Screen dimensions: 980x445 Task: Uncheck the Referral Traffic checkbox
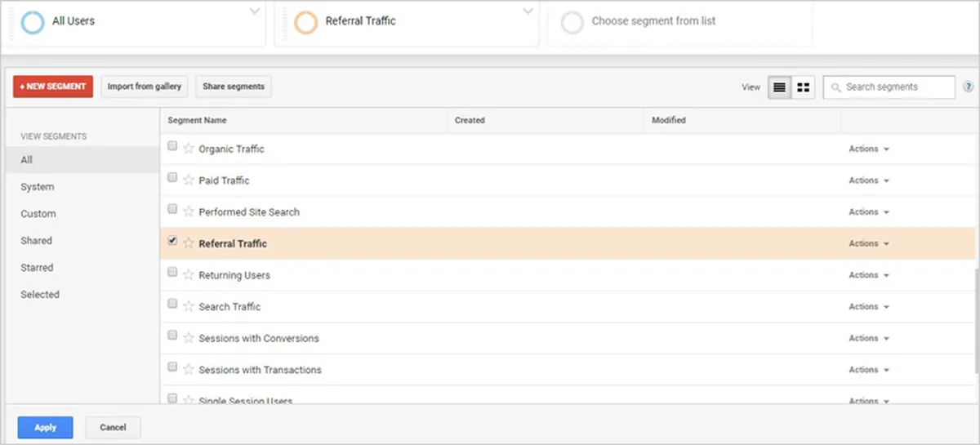pyautogui.click(x=172, y=241)
